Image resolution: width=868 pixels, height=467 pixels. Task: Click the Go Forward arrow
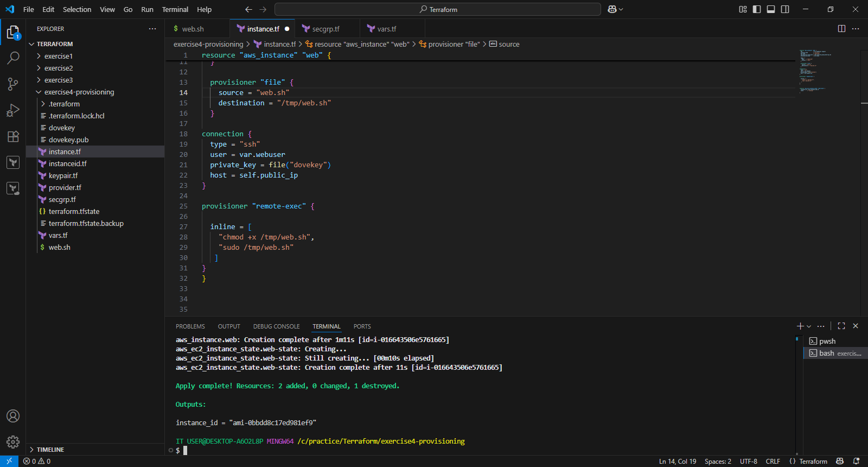point(263,9)
